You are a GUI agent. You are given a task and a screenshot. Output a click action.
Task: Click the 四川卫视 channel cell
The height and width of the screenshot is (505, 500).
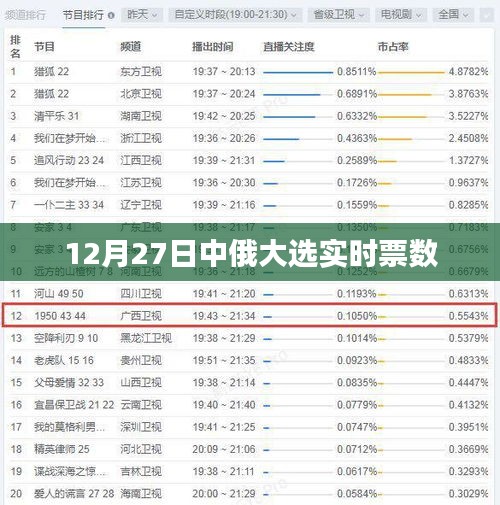coord(141,294)
